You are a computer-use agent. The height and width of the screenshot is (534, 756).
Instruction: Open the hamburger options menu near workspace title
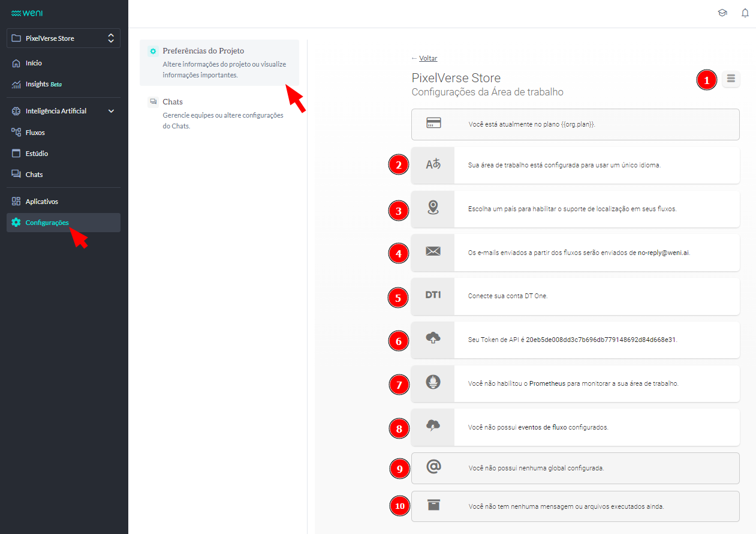[731, 79]
